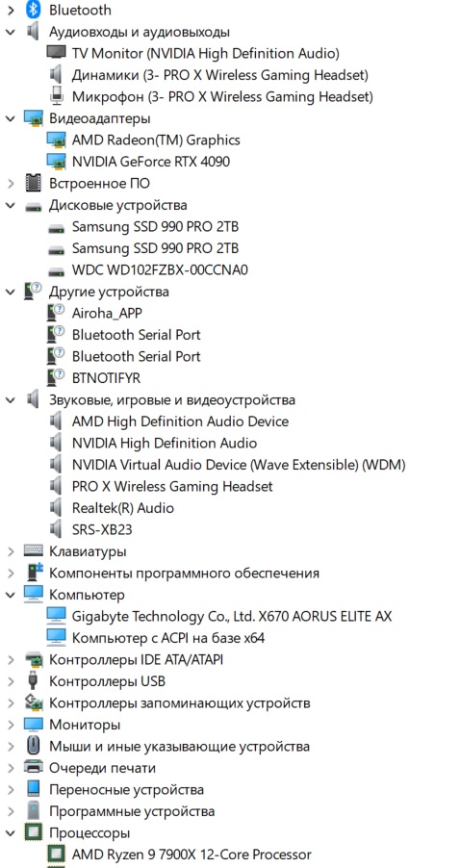Click the Переносные устройства icon

34,789
